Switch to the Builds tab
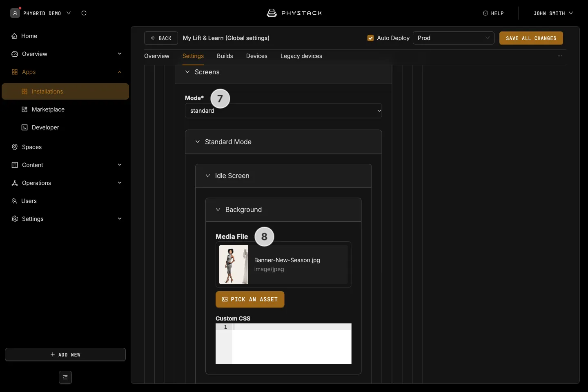Viewport: 588px width, 392px height. 225,56
